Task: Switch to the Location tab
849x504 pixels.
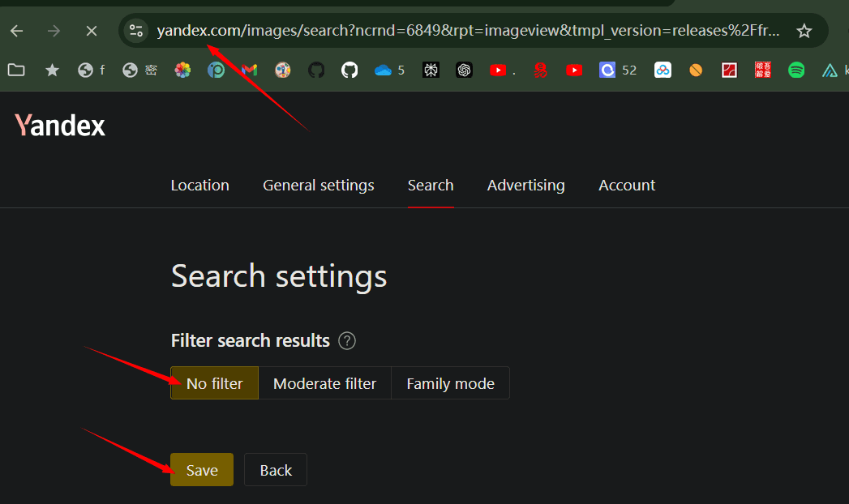Action: pos(199,186)
